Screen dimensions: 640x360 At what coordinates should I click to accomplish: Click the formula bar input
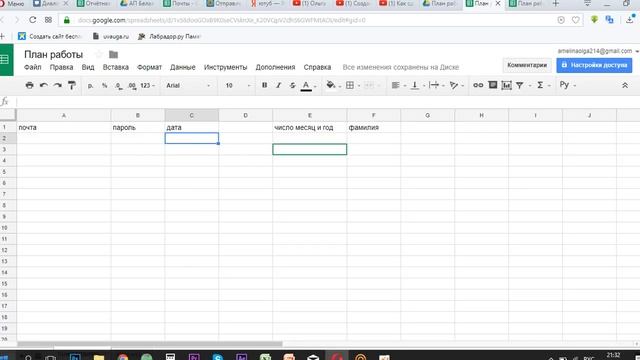327,102
